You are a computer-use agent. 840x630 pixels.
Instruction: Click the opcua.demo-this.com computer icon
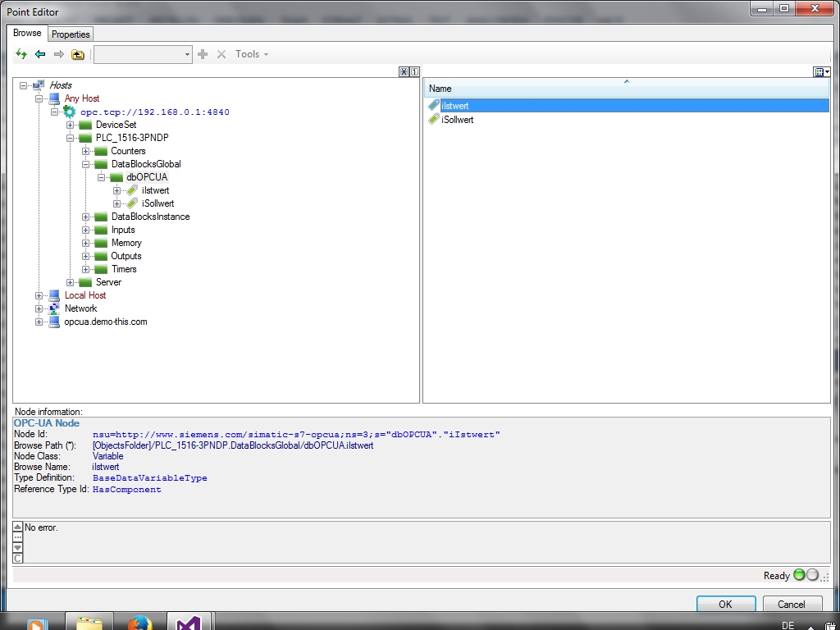coord(54,322)
